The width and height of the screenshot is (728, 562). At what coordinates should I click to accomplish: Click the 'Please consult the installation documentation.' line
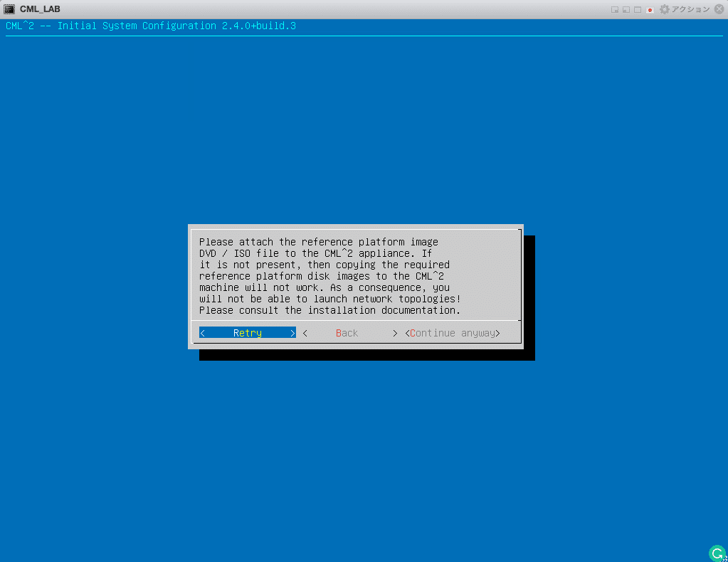point(329,310)
